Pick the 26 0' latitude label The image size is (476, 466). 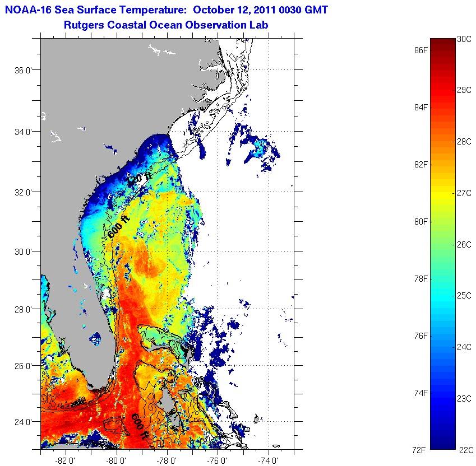(23, 366)
